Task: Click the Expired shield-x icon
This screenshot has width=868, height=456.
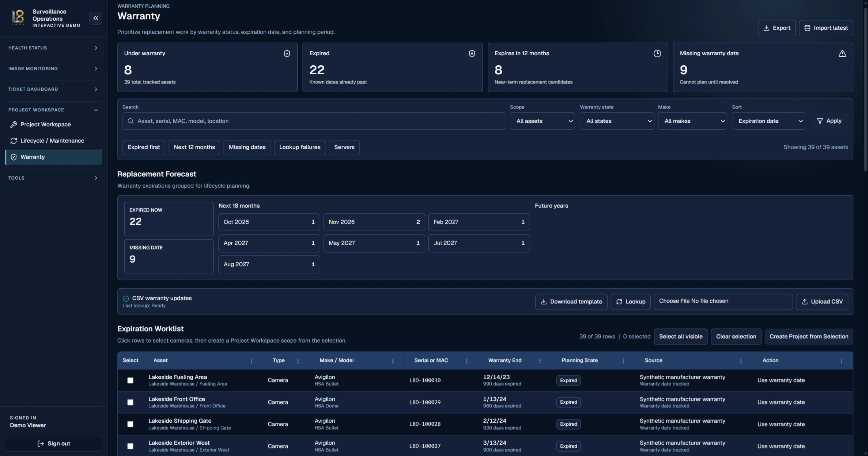Action: 472,53
